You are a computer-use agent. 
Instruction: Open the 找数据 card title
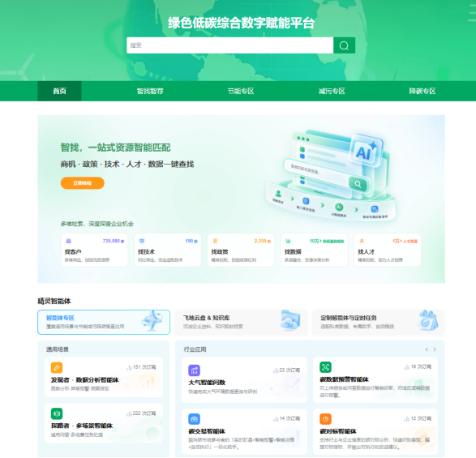(x=293, y=252)
